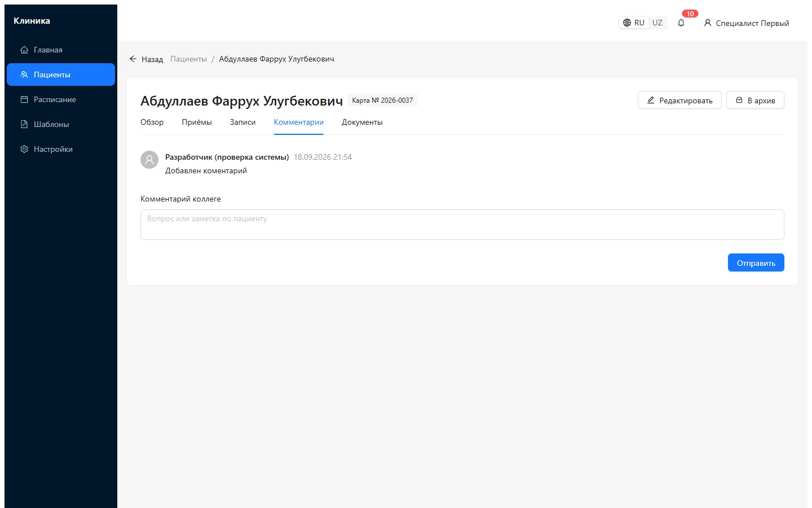This screenshot has height=508, width=812.
Task: Click the archive box icon in В архив
Action: (x=739, y=100)
